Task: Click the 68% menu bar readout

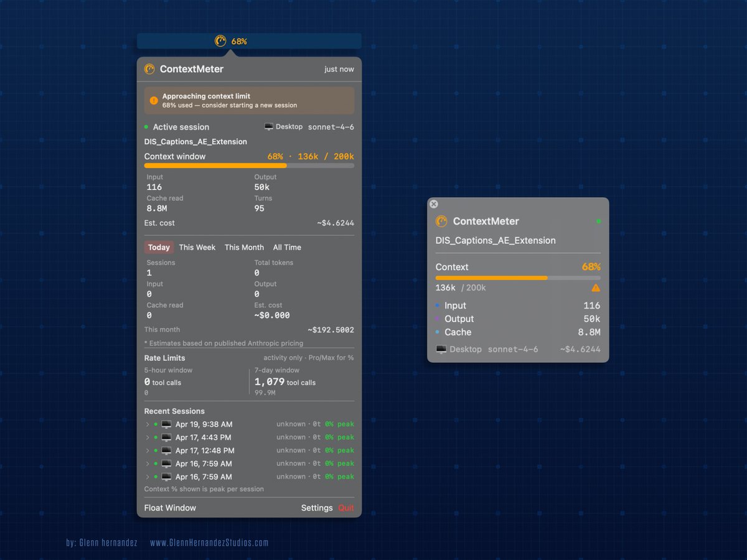Action: point(239,41)
